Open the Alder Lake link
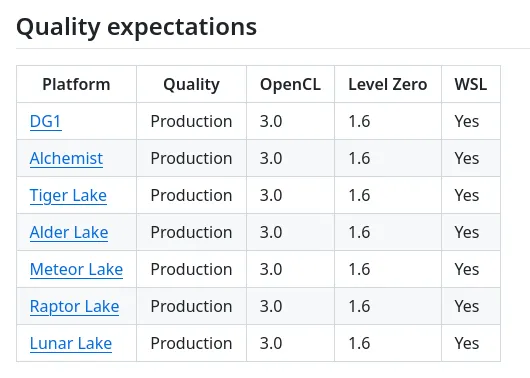Viewport: 530px width, 378px height. click(69, 232)
